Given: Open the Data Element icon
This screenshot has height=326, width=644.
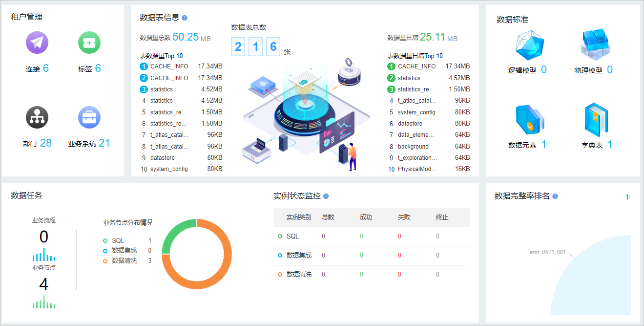Looking at the screenshot, I should [x=529, y=119].
